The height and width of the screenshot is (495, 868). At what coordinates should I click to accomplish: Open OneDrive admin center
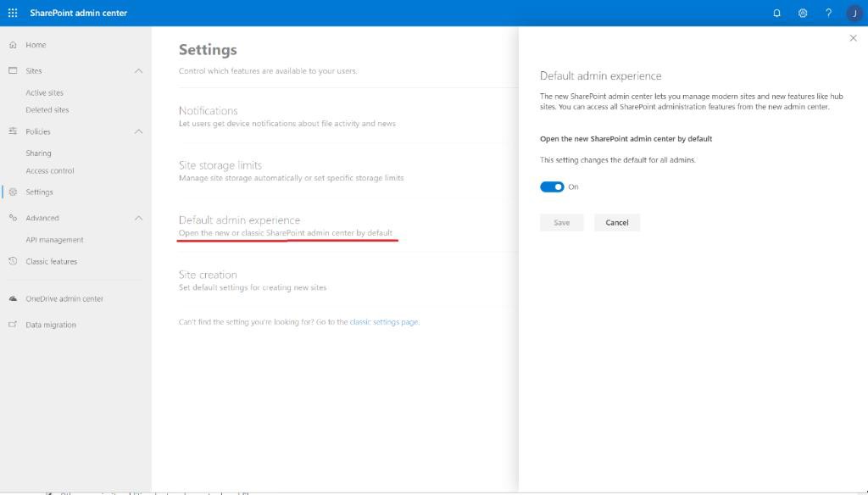64,299
